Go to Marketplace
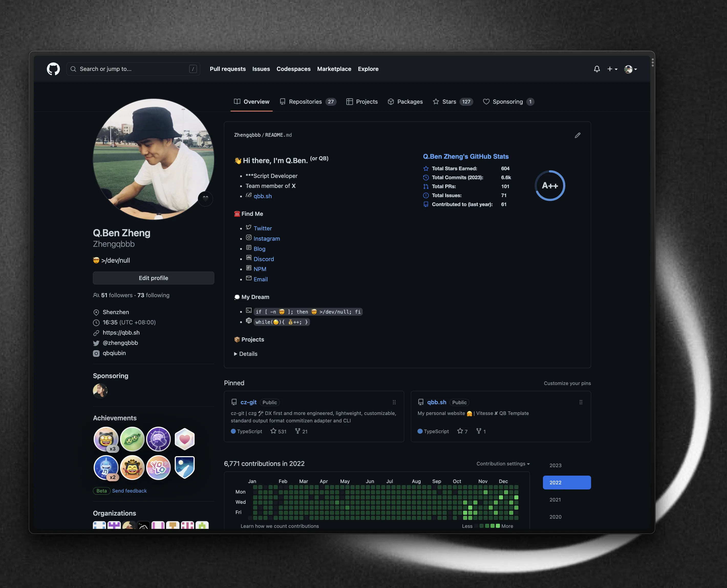Viewport: 727px width, 588px height. [x=334, y=69]
